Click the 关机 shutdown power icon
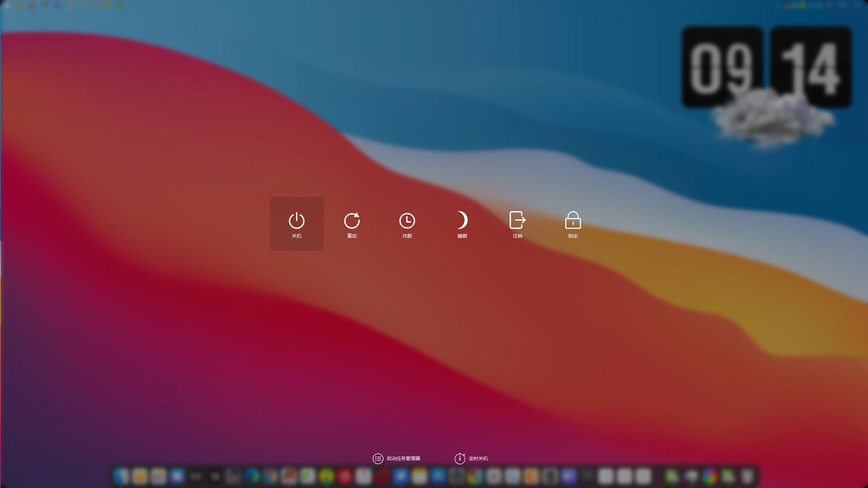 (296, 223)
